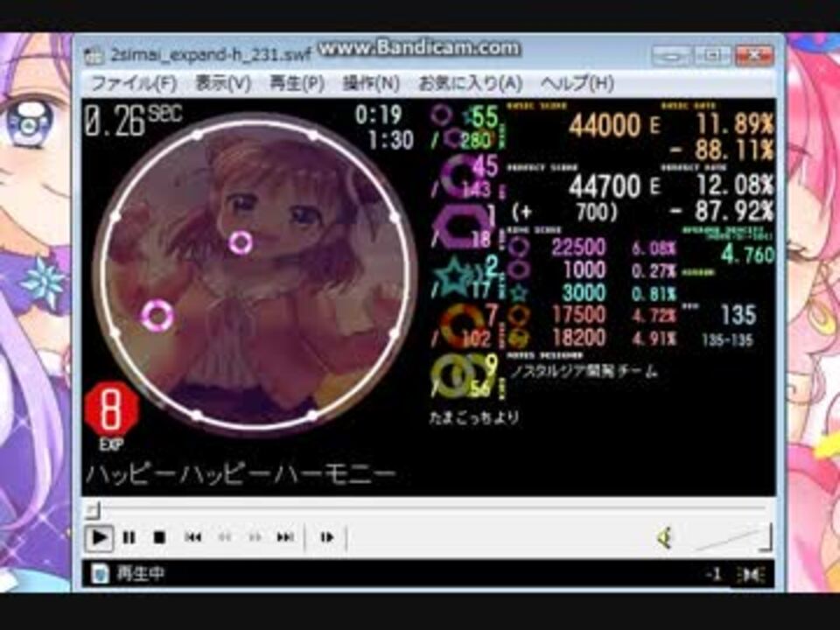Click the percentage 4.72%
840x630 pixels.
point(654,316)
